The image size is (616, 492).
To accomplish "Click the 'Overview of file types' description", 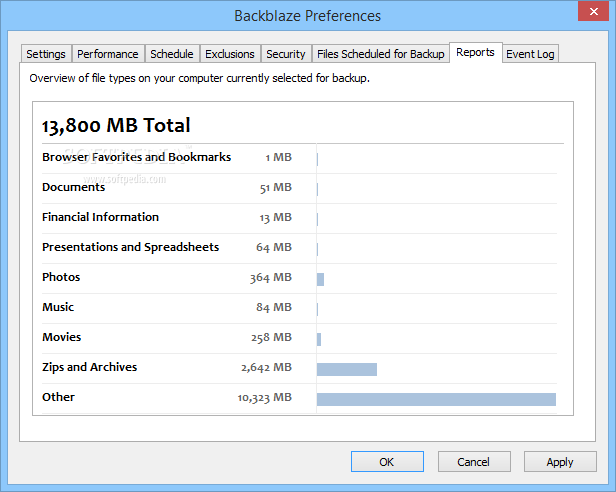I will tap(200, 78).
